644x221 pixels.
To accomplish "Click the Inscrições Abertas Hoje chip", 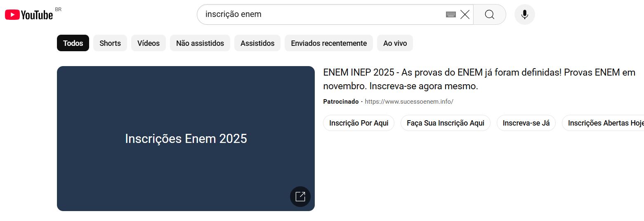I will [x=603, y=123].
